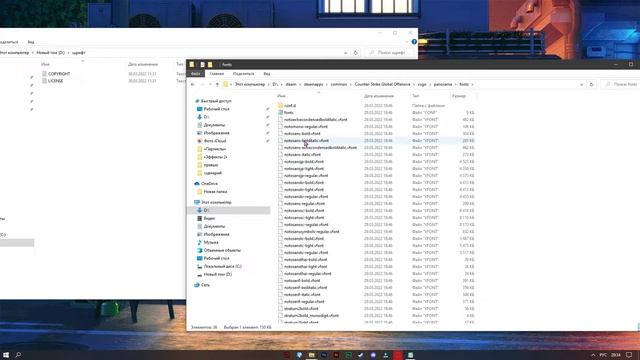
Task: Open the Файл tab in fonts window
Action: [x=196, y=74]
